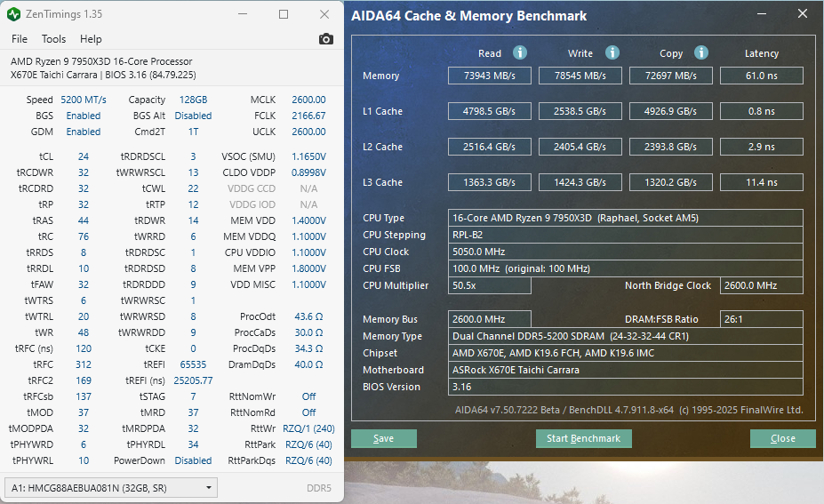
Task: Maximize the ZenTimings window
Action: pos(284,14)
